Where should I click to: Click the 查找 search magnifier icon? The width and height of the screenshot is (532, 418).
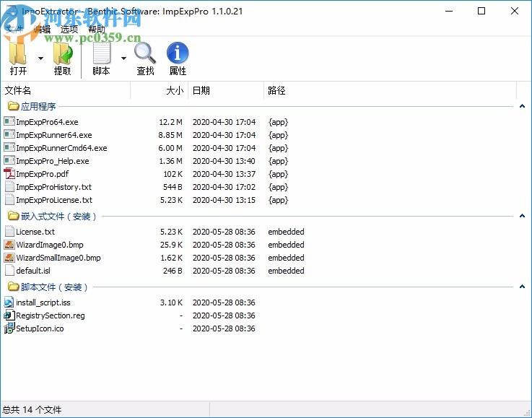pyautogui.click(x=145, y=53)
